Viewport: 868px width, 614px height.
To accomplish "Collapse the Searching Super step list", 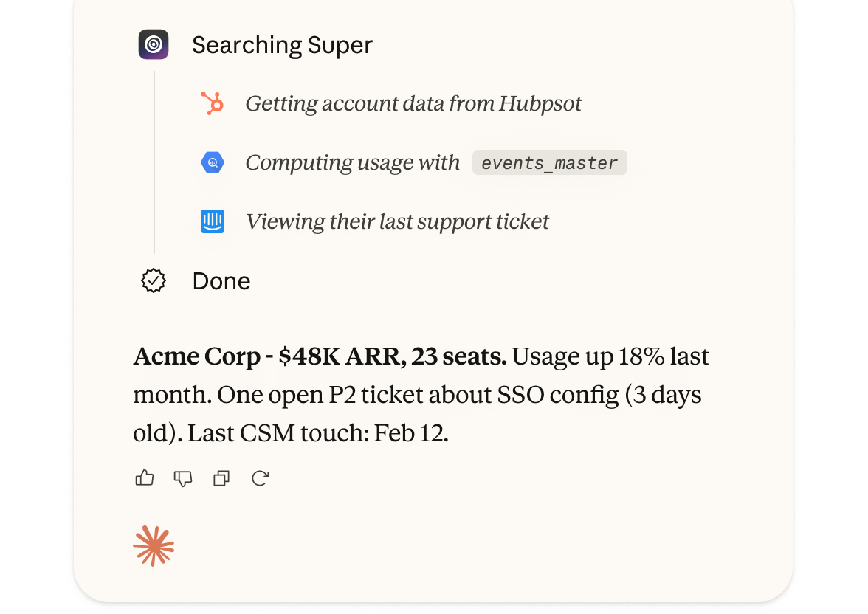I will [283, 44].
